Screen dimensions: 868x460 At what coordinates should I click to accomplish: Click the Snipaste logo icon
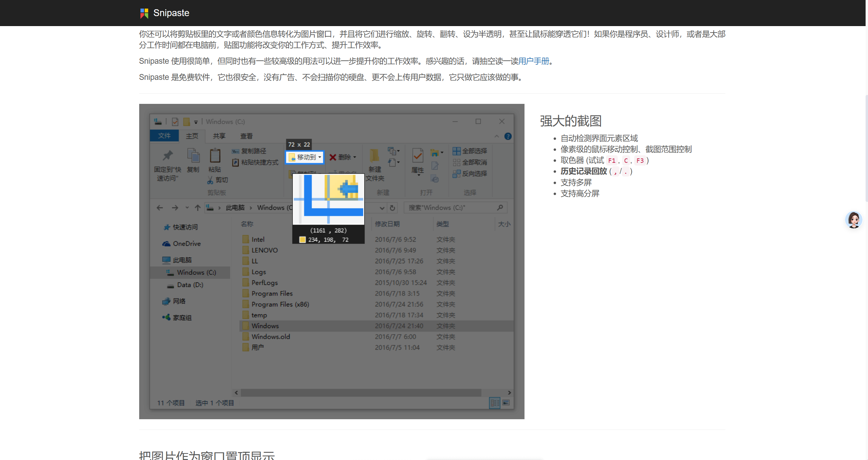click(x=144, y=13)
